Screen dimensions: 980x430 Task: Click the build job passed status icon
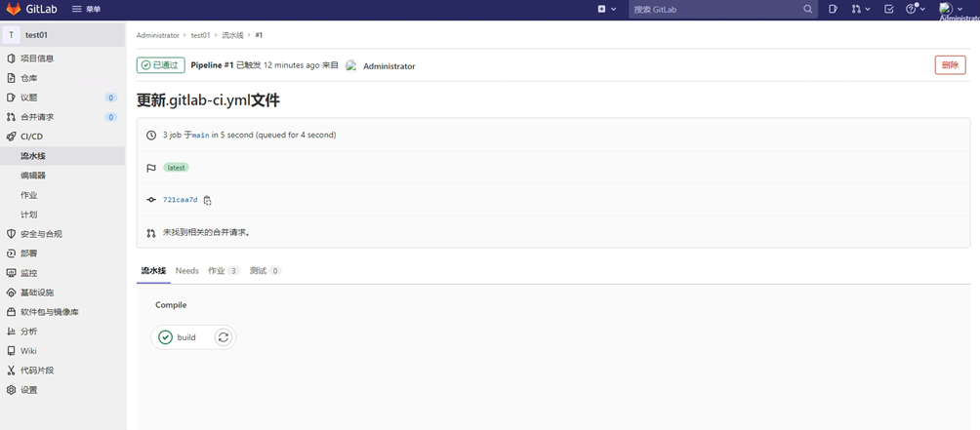tap(166, 337)
